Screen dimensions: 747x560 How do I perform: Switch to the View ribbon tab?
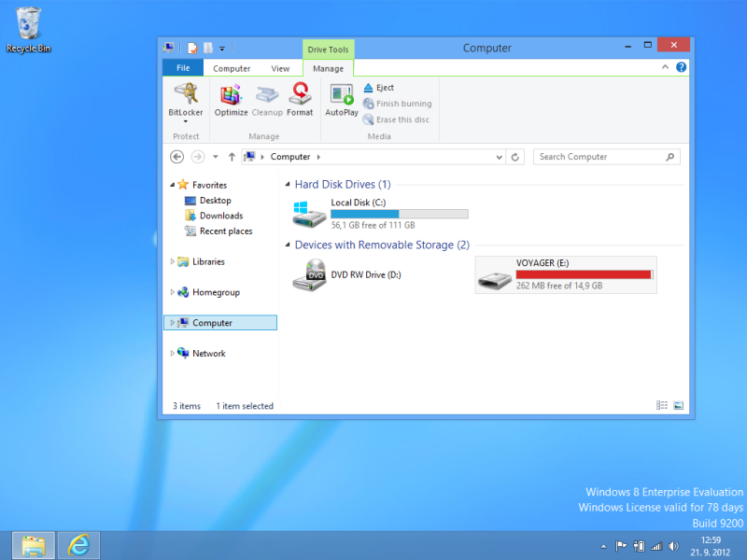(280, 68)
